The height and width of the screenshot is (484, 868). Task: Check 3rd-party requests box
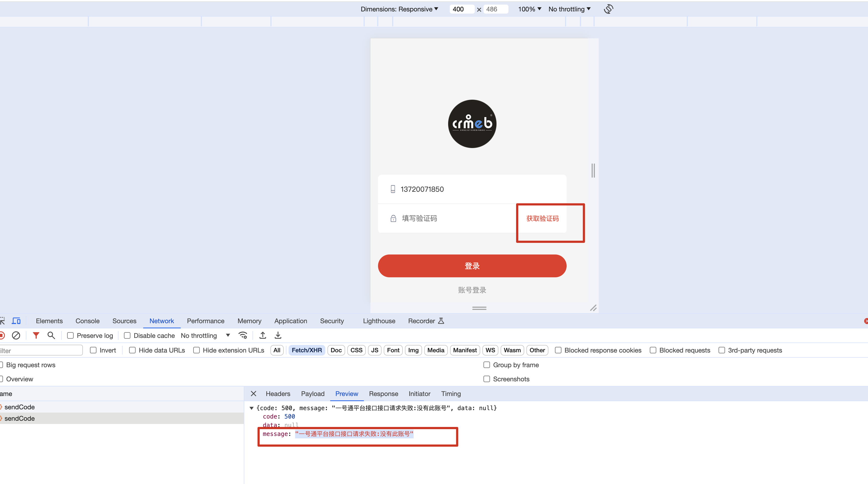pyautogui.click(x=722, y=350)
